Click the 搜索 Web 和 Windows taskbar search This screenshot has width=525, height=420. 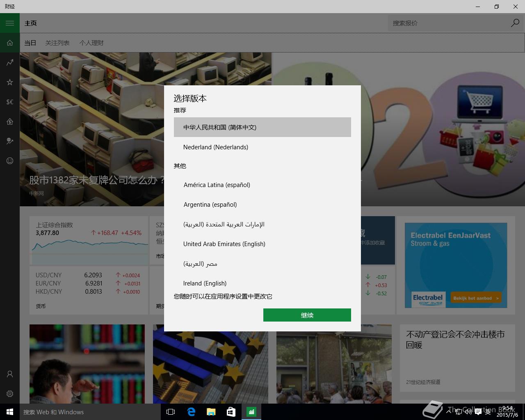click(x=90, y=412)
